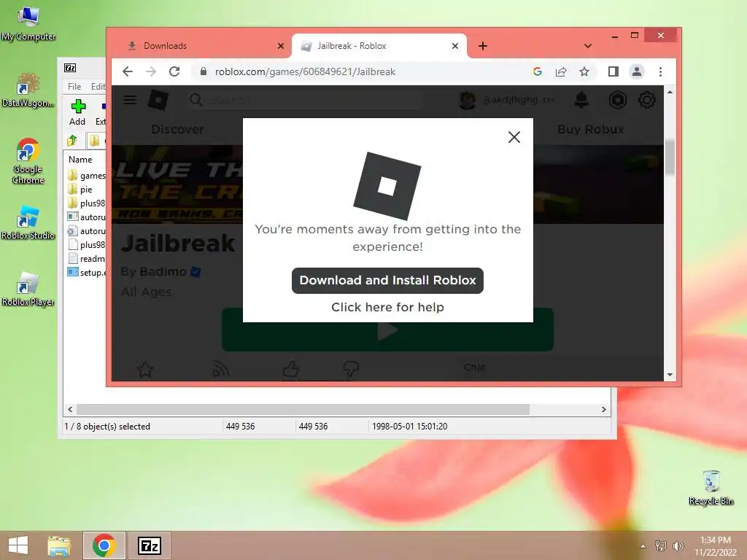Screen dimensions: 747x560
Task: Open Edit menu in 7-Zip window
Action: click(x=98, y=87)
